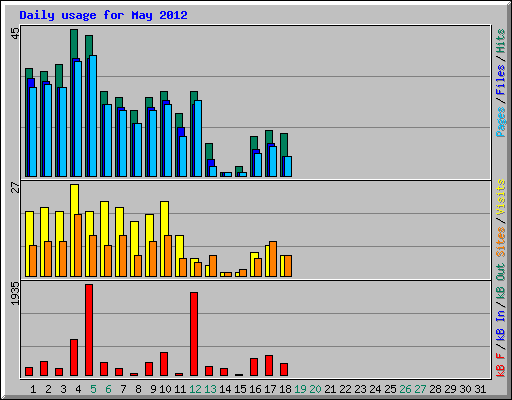The image size is (512, 400).
Task: Select day 22 on the date axis
Action: pyautogui.click(x=345, y=389)
